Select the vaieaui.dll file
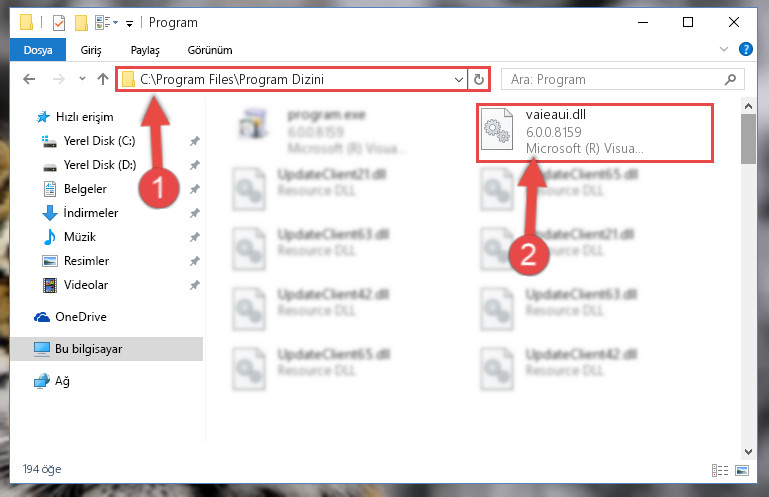769x497 pixels. coord(594,131)
